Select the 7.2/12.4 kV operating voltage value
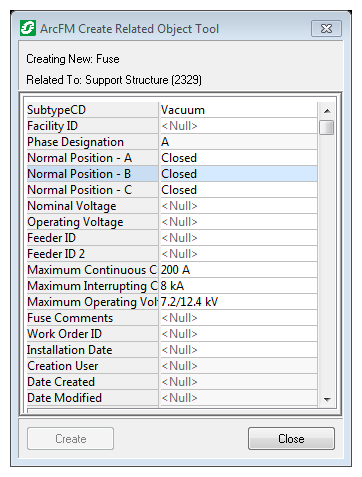362x477 pixels. pos(239,302)
